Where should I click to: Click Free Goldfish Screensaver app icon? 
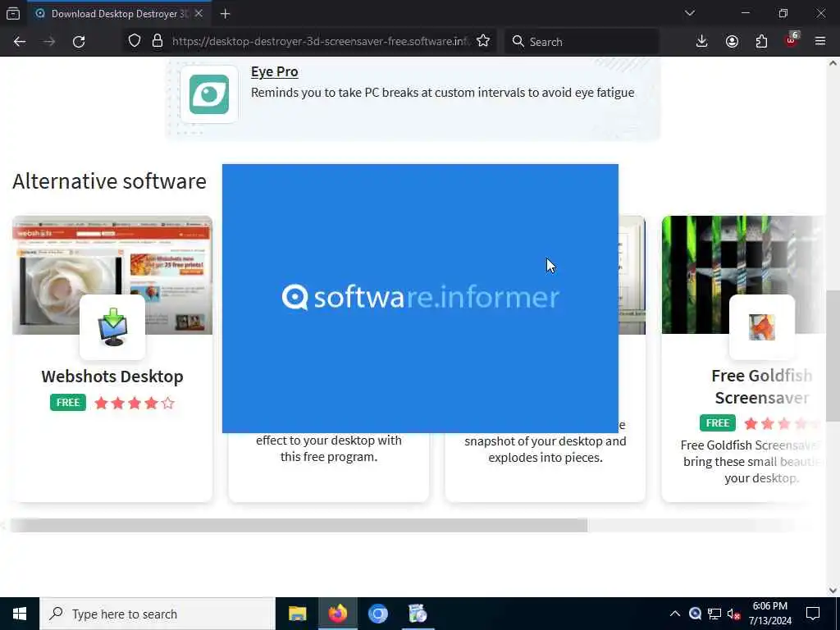(762, 327)
